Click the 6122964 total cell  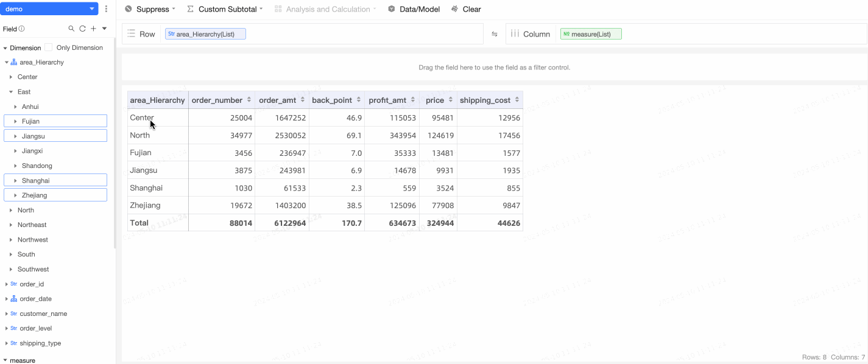pyautogui.click(x=282, y=223)
